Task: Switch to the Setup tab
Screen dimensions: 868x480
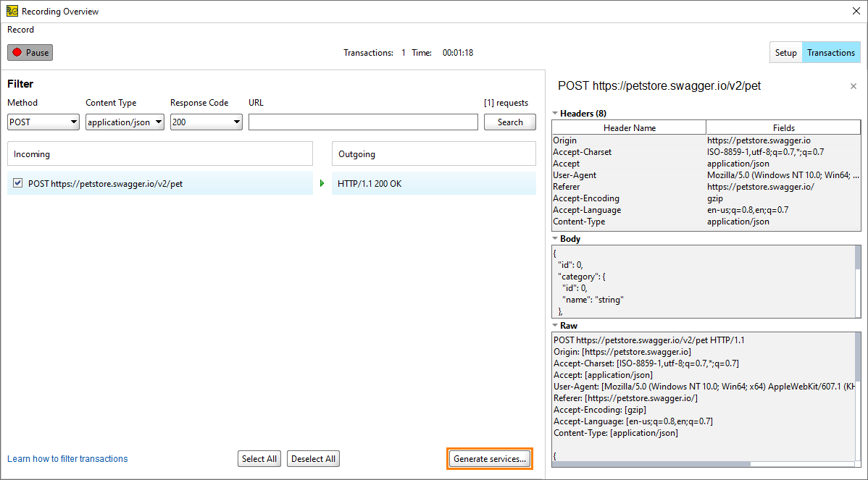Action: point(785,52)
